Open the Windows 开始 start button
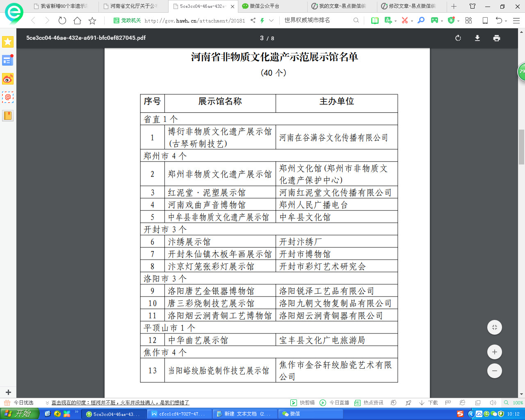Image resolution: width=525 pixels, height=420 pixels. tap(19, 414)
